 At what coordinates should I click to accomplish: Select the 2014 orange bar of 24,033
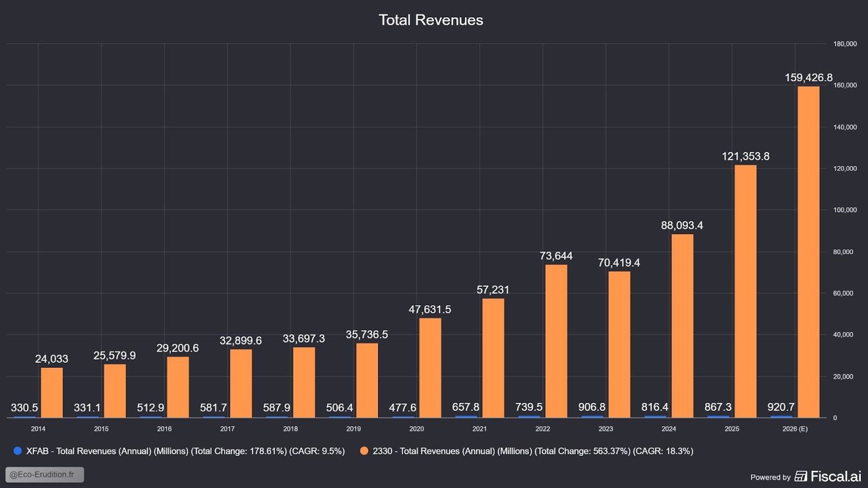52,393
